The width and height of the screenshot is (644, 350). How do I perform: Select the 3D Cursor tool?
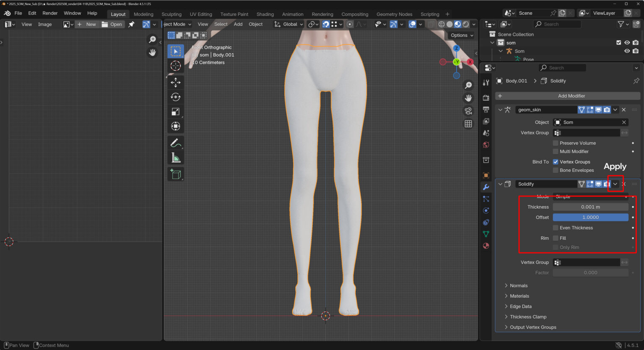pos(175,66)
